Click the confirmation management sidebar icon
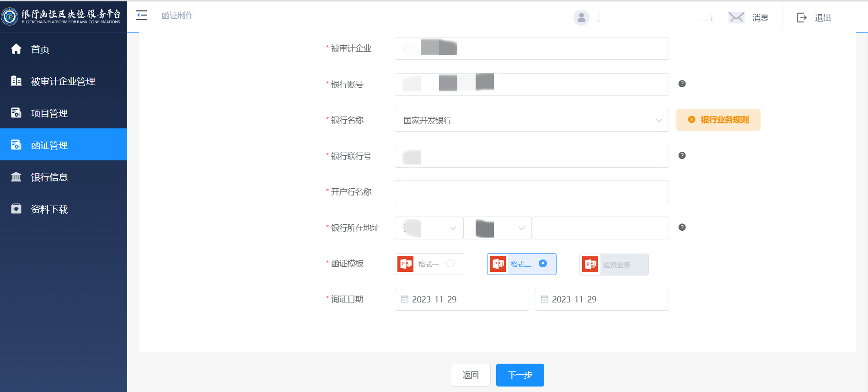Image resolution: width=868 pixels, height=392 pixels. pyautogui.click(x=16, y=145)
